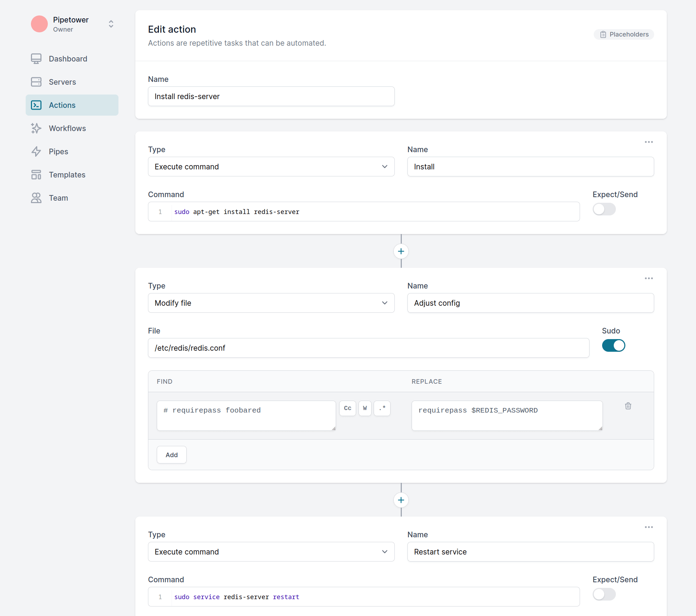Enable Expect/Send for the Install command
Image resolution: width=696 pixels, height=616 pixels.
(x=604, y=209)
